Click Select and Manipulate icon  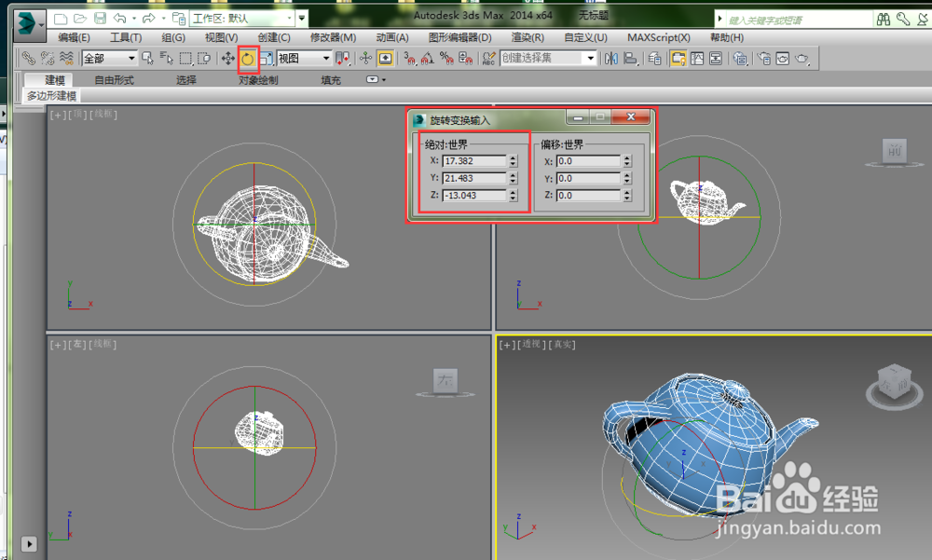point(365,59)
